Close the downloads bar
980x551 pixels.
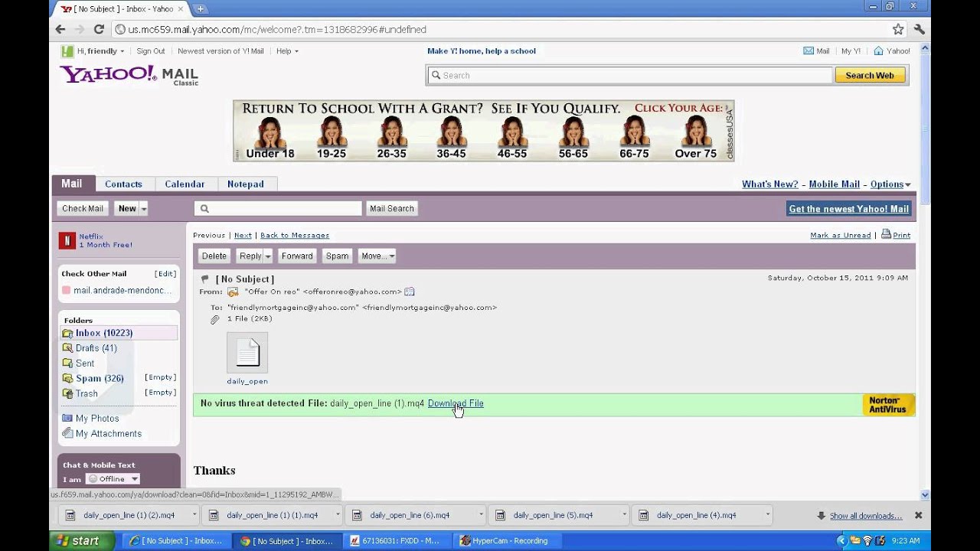point(918,516)
